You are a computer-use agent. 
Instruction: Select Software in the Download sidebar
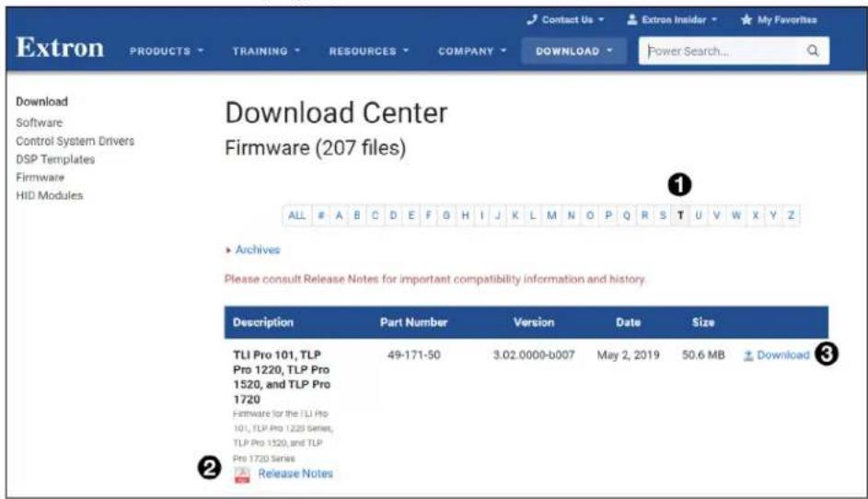click(x=40, y=122)
